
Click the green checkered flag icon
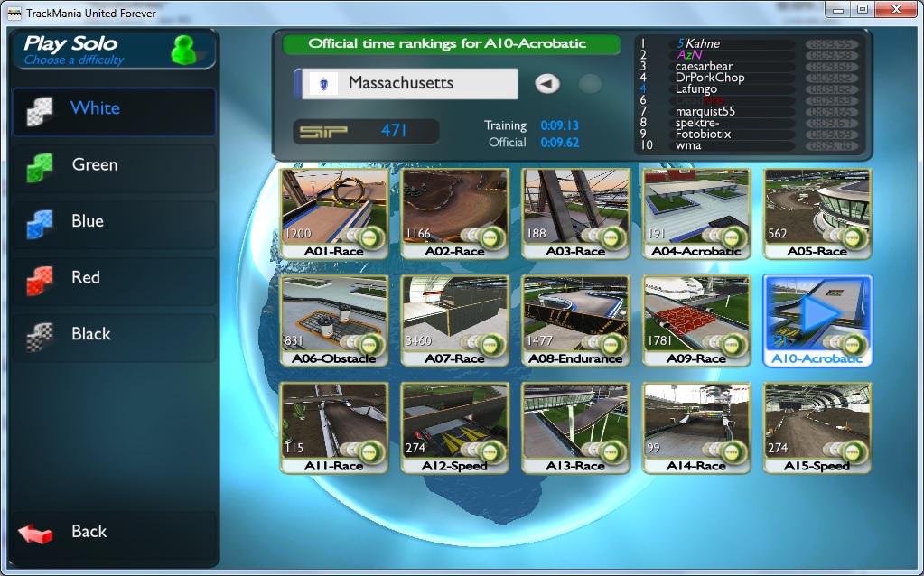coord(39,166)
